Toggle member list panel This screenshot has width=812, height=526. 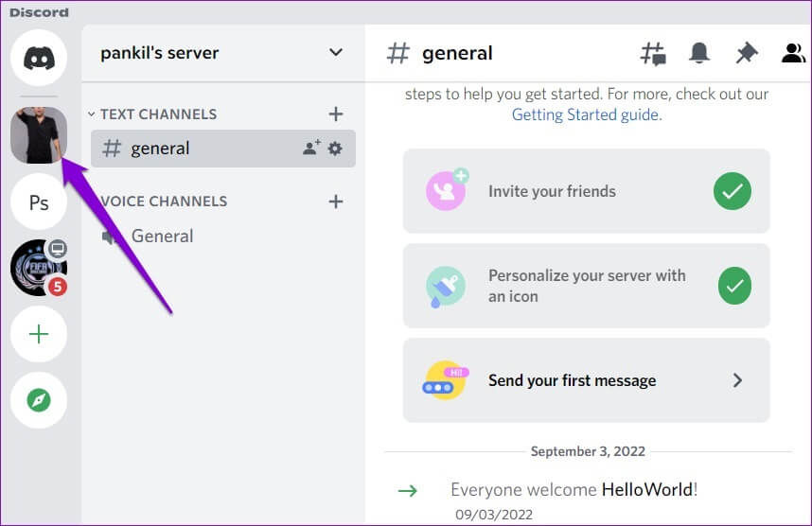coord(793,53)
